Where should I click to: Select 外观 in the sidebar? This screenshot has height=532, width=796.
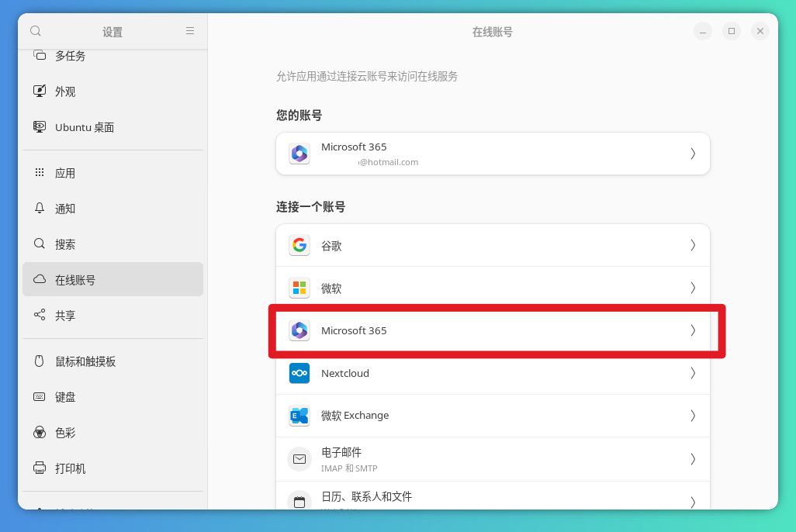click(x=65, y=92)
